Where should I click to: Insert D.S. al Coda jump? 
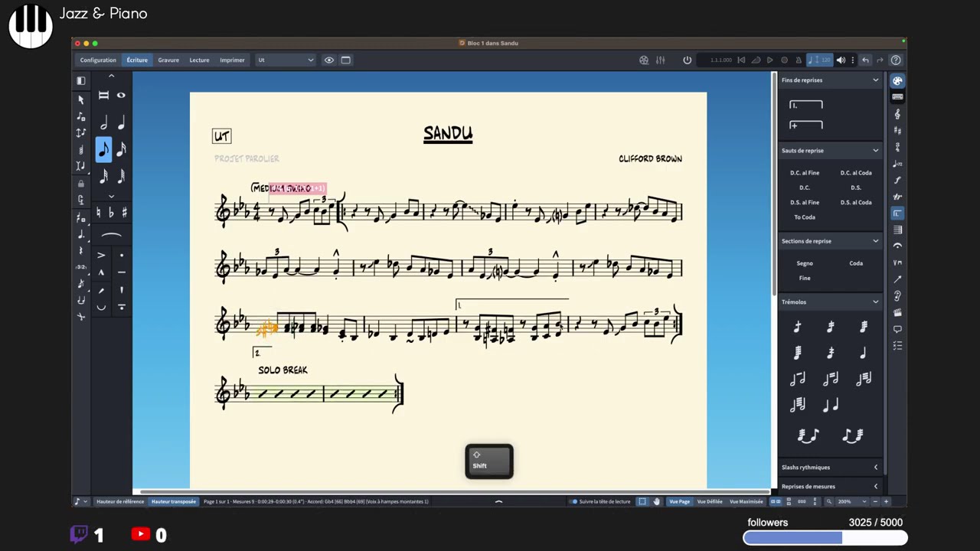click(x=856, y=202)
